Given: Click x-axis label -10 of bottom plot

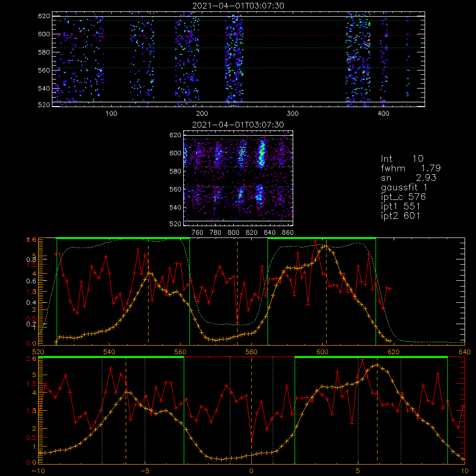Looking at the screenshot, I should (38, 471).
